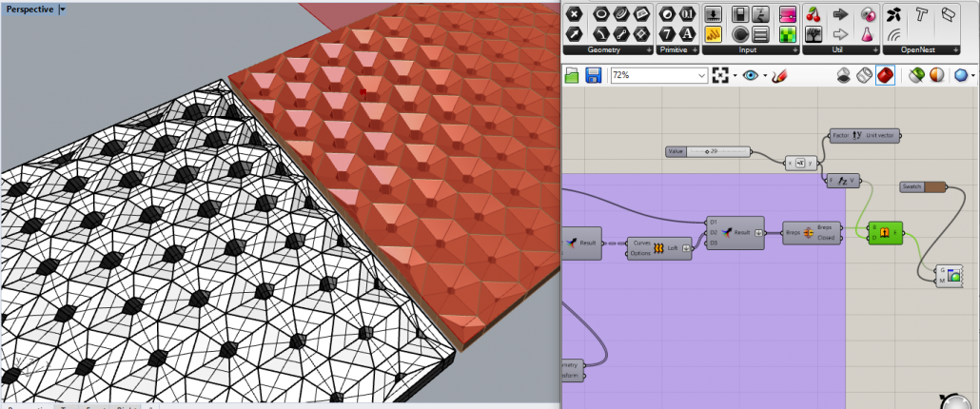Click the brown colour Swatch
Screen dimensions: 980x409
[934, 186]
